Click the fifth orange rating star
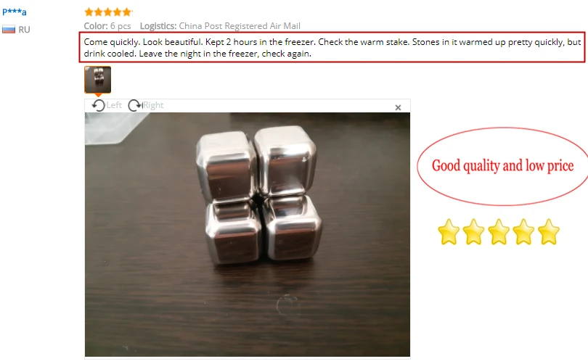 click(x=127, y=12)
